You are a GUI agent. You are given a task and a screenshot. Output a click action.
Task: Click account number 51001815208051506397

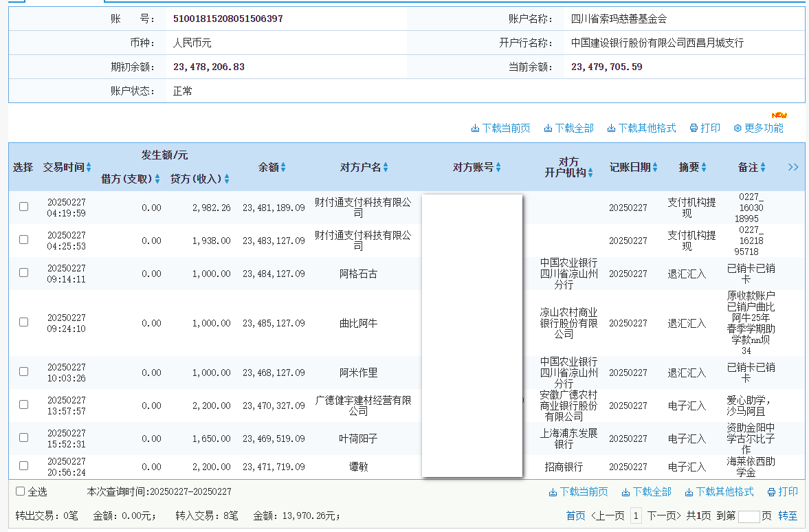click(228, 19)
